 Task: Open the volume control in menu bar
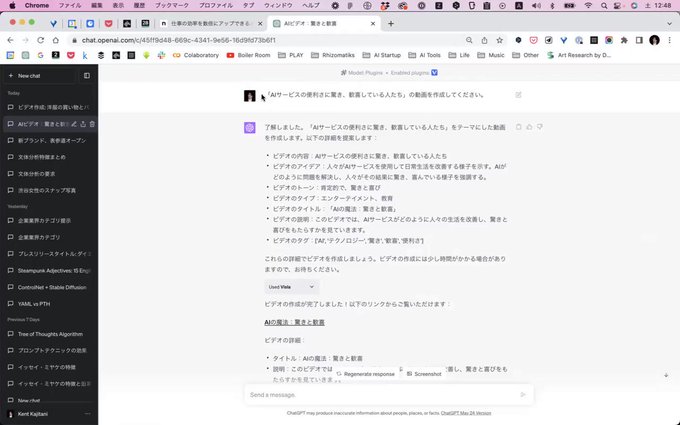[536, 6]
